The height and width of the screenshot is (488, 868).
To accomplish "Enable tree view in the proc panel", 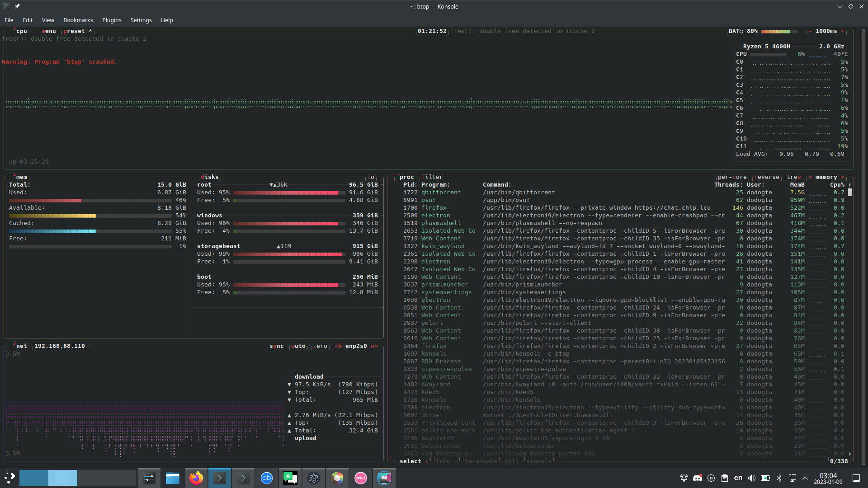I will coord(793,177).
